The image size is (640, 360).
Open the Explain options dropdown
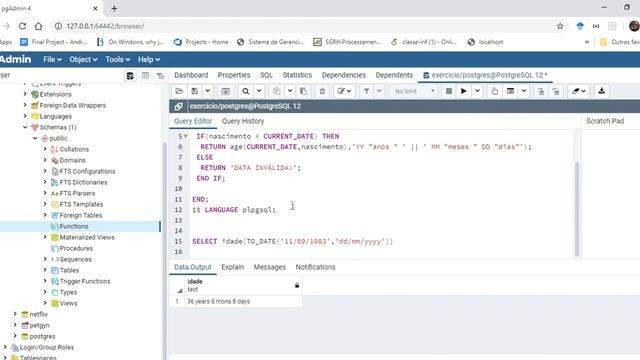(x=524, y=91)
